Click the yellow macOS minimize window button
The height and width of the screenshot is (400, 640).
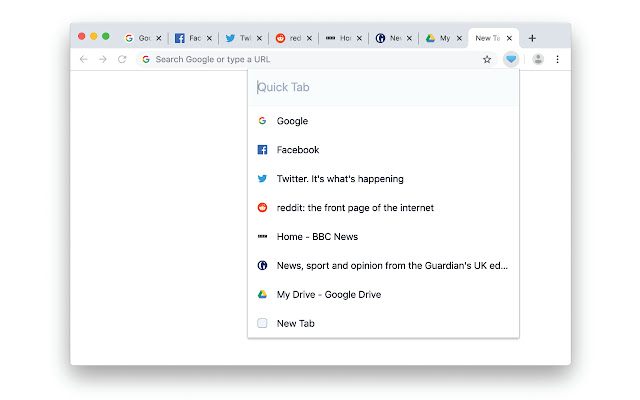click(x=93, y=36)
